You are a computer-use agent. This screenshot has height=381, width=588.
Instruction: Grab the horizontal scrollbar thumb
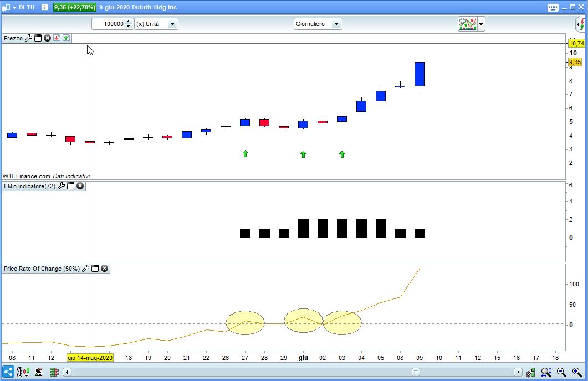(x=416, y=372)
